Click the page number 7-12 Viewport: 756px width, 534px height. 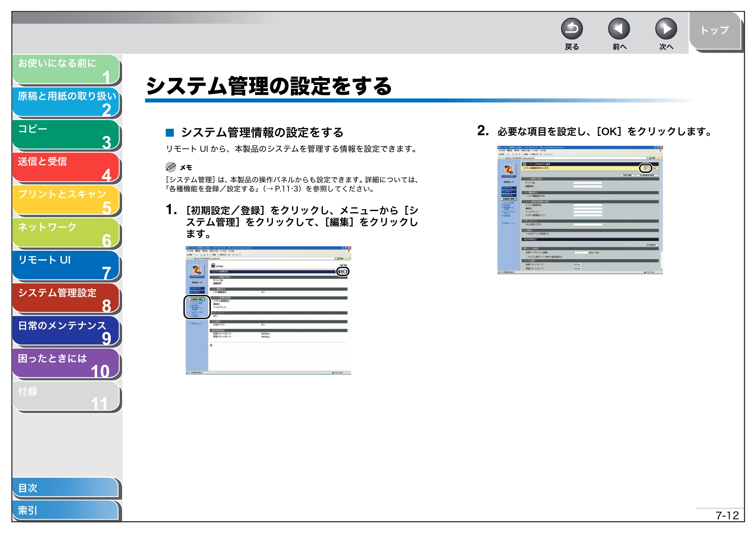click(727, 515)
